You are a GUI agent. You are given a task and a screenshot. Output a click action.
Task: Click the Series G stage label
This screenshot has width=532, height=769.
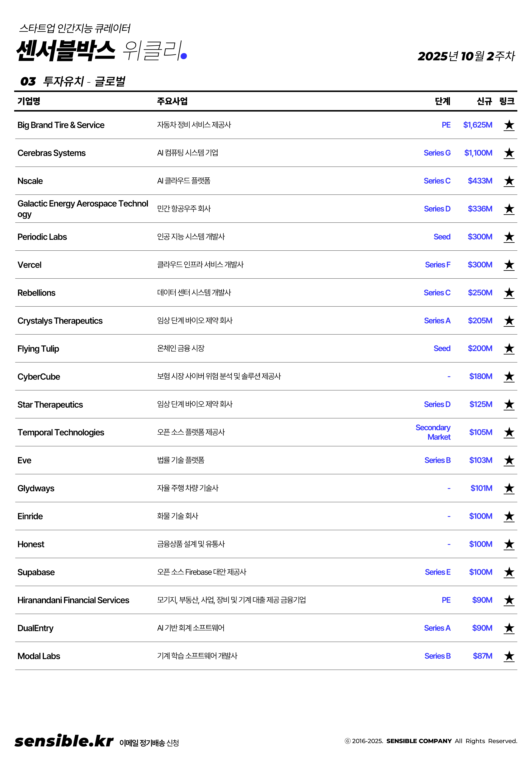437,153
